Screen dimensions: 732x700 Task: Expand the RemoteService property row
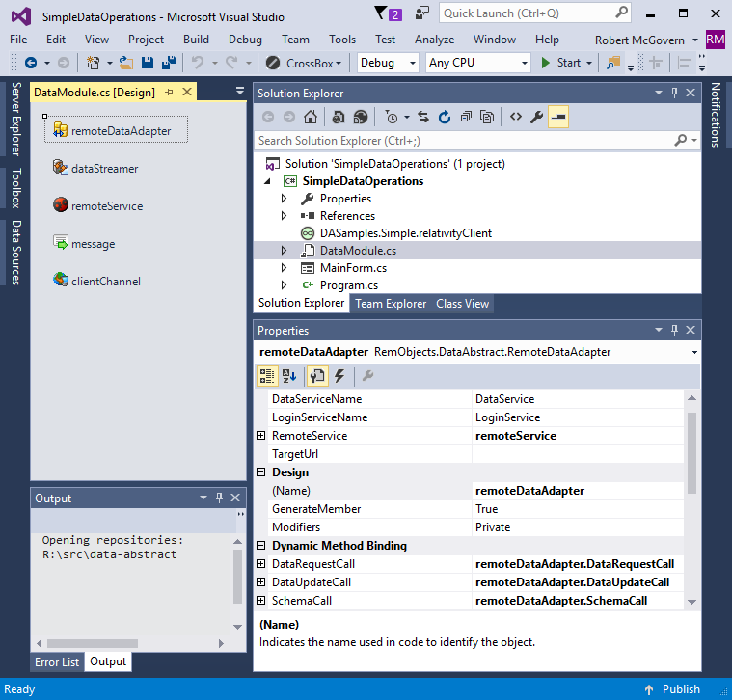(261, 436)
